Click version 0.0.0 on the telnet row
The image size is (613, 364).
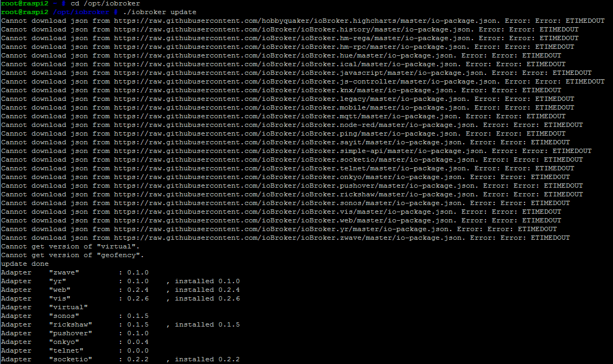[137, 350]
